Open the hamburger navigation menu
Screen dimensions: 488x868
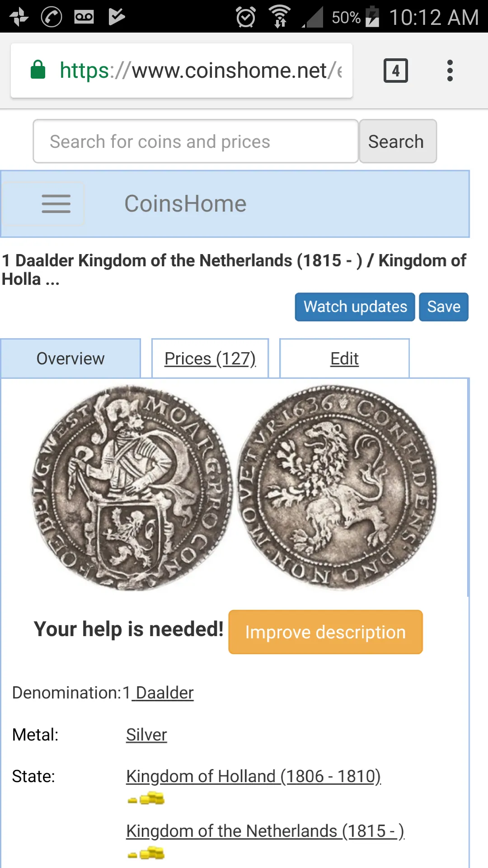[56, 203]
